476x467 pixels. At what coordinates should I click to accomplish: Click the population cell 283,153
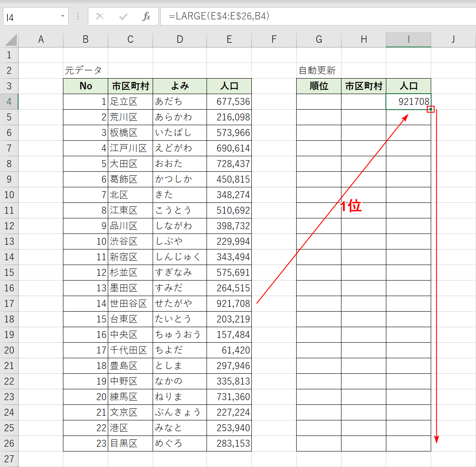[x=229, y=443]
